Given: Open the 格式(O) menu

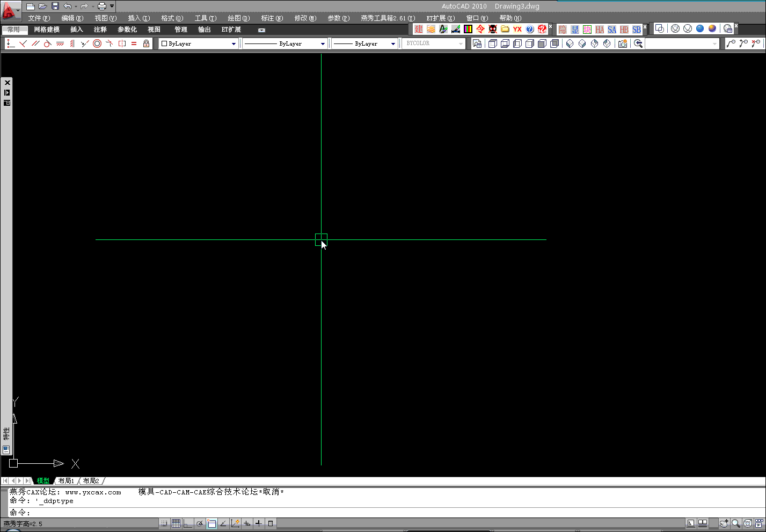Looking at the screenshot, I should pyautogui.click(x=172, y=18).
